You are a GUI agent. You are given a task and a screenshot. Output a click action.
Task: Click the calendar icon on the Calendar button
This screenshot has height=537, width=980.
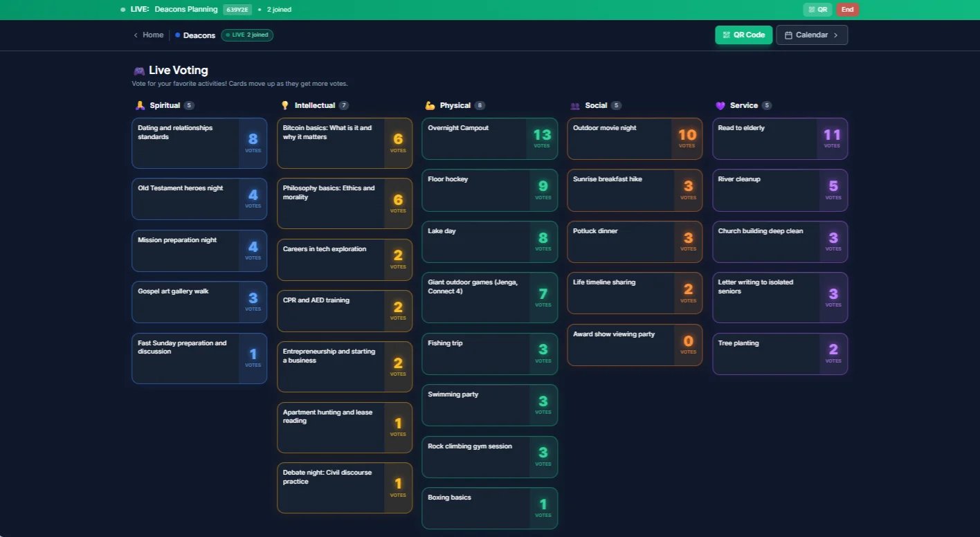pos(789,35)
